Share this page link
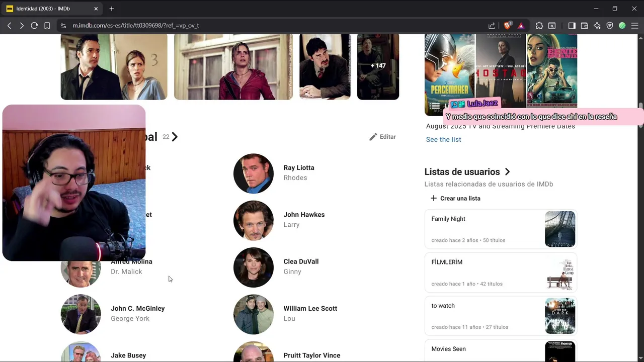The height and width of the screenshot is (362, 644). coord(492,26)
